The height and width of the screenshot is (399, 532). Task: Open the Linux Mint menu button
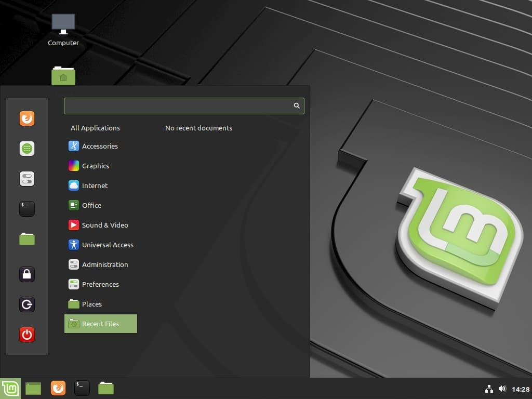coord(10,389)
